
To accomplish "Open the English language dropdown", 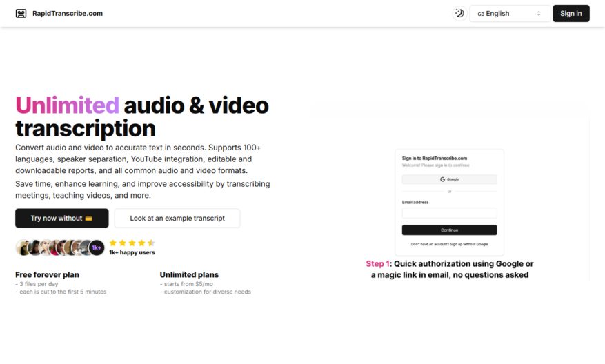I will point(510,14).
